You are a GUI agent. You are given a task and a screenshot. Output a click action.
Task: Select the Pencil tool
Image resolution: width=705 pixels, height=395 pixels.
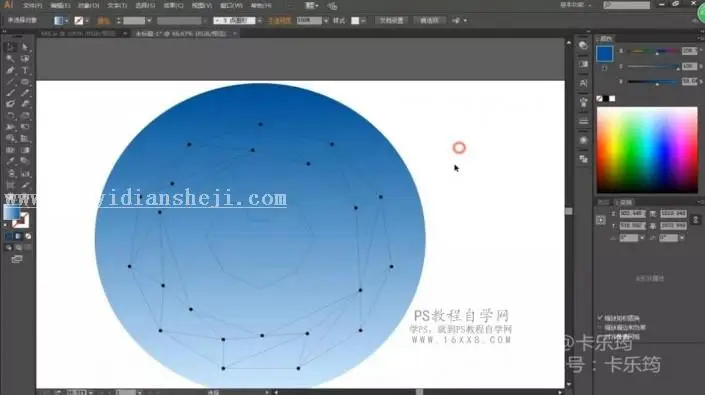(x=25, y=93)
